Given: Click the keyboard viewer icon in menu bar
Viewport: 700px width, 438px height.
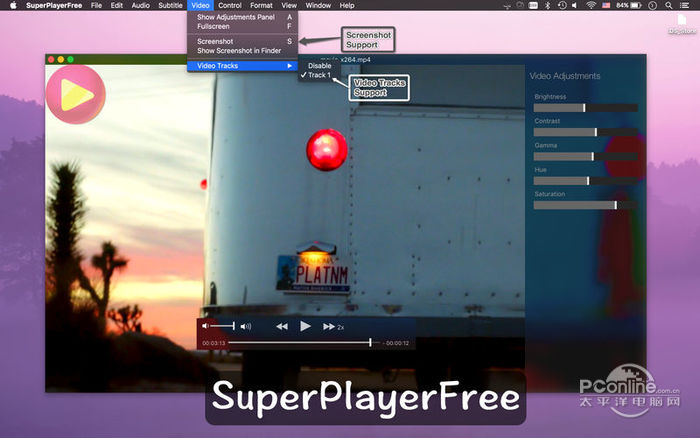Looking at the screenshot, I should click(x=533, y=5).
